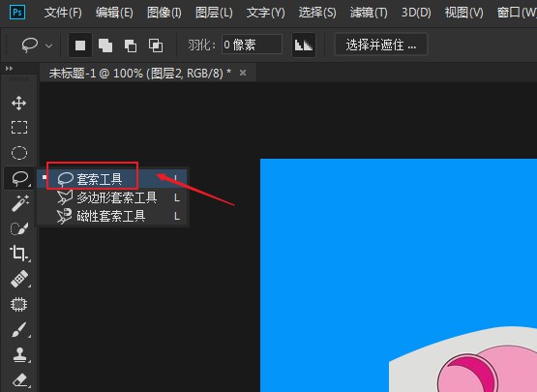Viewport: 537px width, 392px height.
Task: Open the 图像(I) menu
Action: coord(164,13)
